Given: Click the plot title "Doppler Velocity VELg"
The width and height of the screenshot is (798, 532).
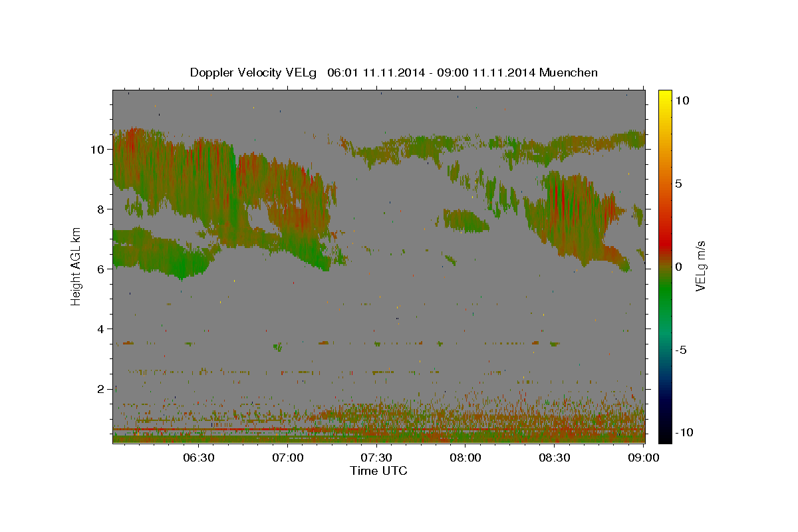Looking at the screenshot, I should pos(254,72).
